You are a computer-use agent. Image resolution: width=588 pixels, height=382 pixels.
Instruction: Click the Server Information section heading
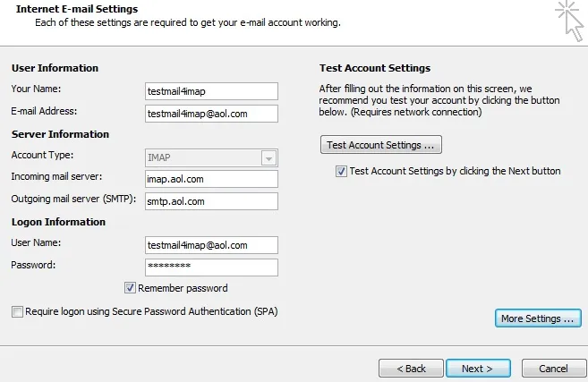60,134
